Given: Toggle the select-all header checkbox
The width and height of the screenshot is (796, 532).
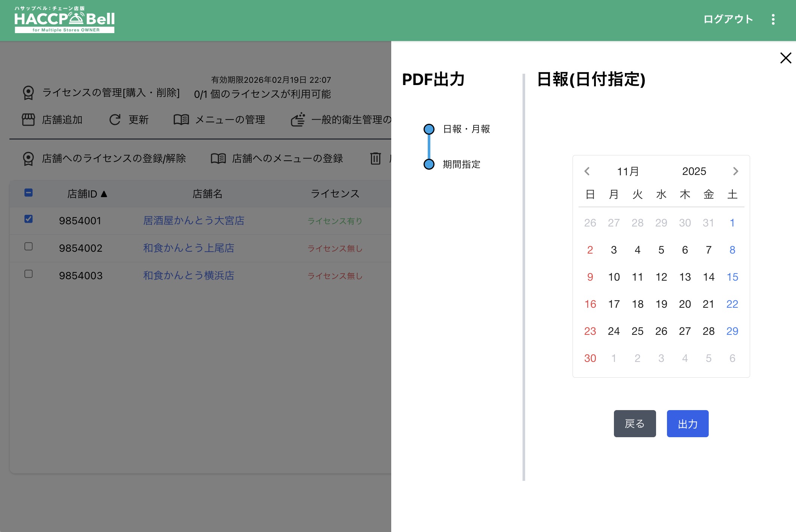Looking at the screenshot, I should (29, 193).
